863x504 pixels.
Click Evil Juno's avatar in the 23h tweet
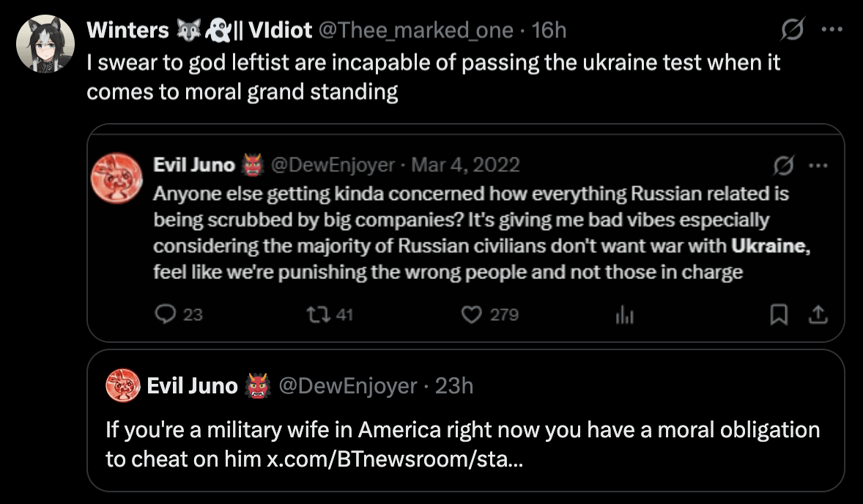pyautogui.click(x=123, y=386)
